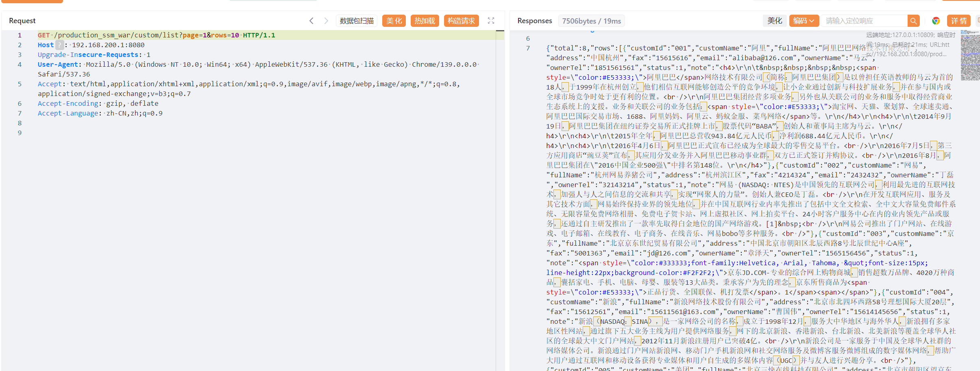The height and width of the screenshot is (371, 980).
Task: Open the 编码 encoding dropdown
Action: [x=804, y=21]
